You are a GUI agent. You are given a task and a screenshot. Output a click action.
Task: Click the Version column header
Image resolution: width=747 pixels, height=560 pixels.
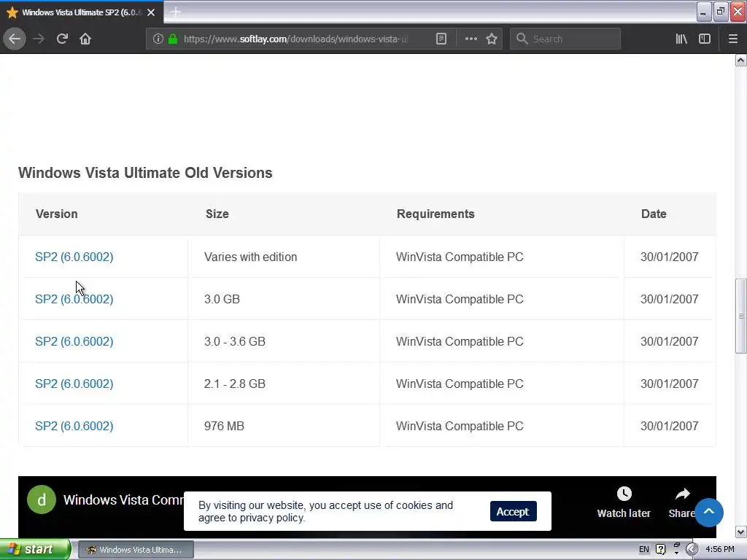pyautogui.click(x=57, y=214)
